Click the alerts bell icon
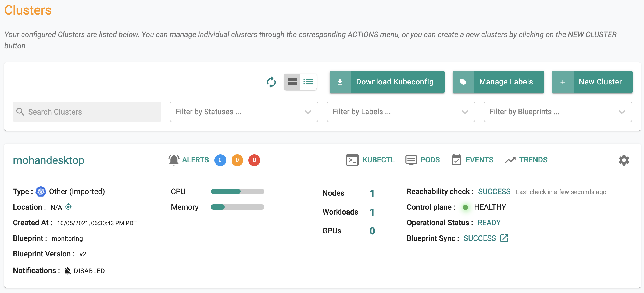The width and height of the screenshot is (644, 293). pos(174,160)
